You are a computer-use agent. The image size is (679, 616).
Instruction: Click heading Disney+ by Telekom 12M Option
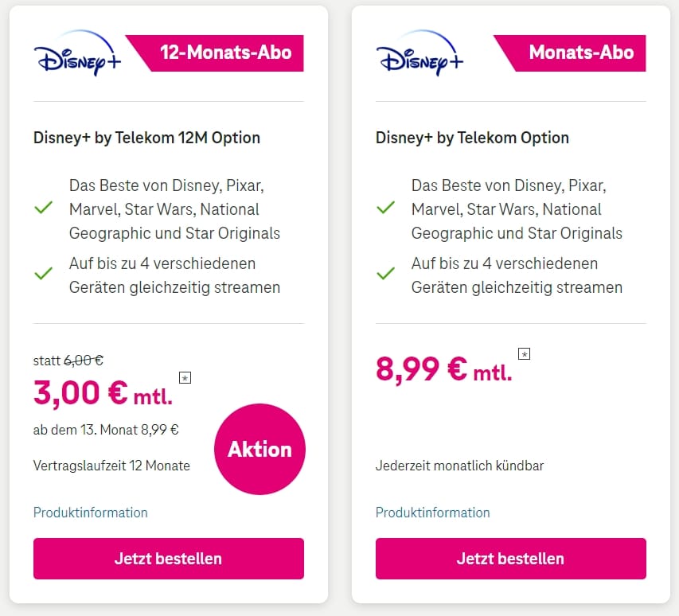click(146, 138)
